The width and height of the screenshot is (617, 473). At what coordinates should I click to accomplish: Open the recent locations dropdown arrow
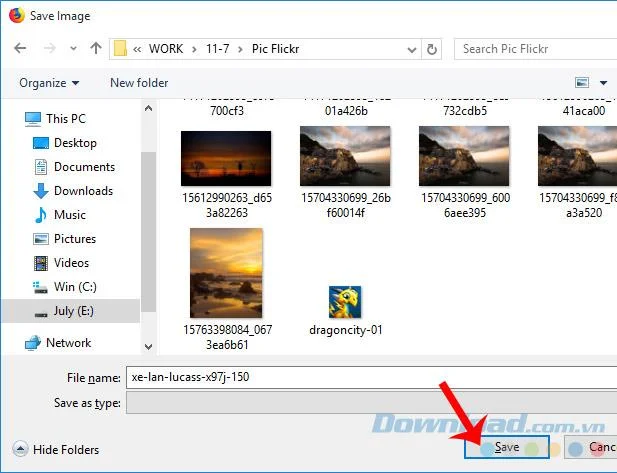[x=73, y=49]
